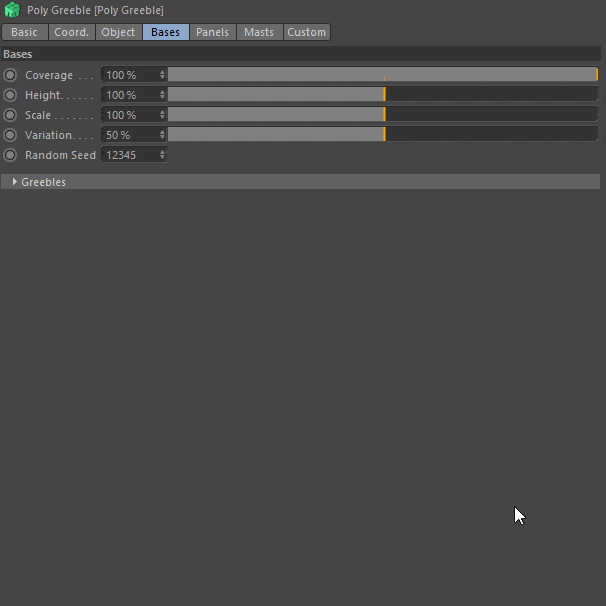Click the Coverage percentage input field
This screenshot has width=606, height=606.
click(129, 75)
